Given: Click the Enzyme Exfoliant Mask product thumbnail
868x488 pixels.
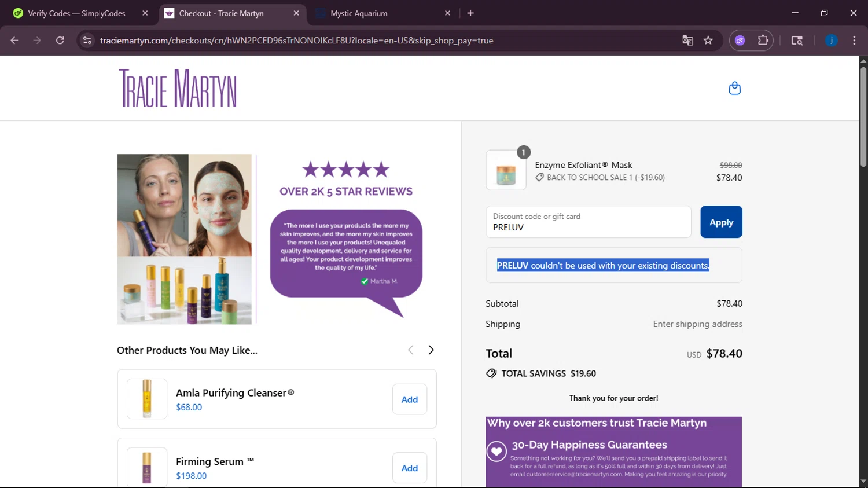Looking at the screenshot, I should tap(506, 170).
